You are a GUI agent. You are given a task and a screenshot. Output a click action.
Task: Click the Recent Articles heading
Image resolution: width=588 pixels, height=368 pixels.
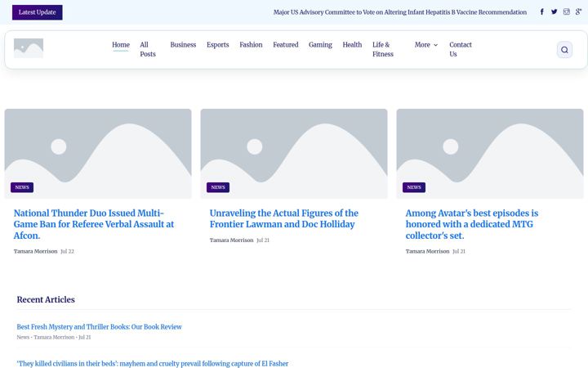[x=46, y=299]
